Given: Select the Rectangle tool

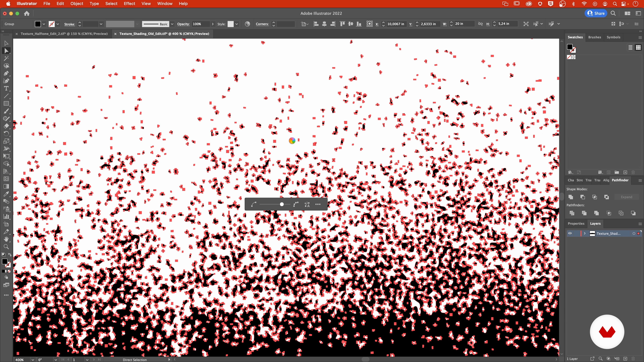Looking at the screenshot, I should click(6, 103).
